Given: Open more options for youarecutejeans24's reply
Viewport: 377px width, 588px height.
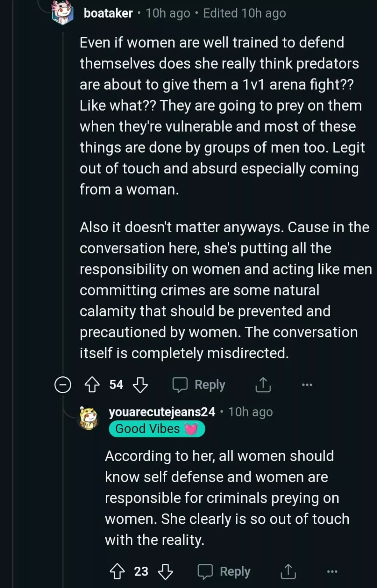Looking at the screenshot, I should pos(332,571).
